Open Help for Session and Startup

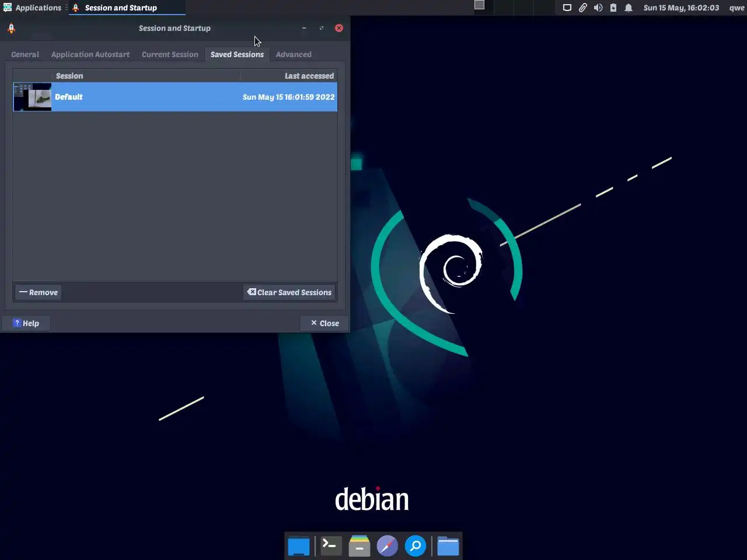click(x=26, y=323)
